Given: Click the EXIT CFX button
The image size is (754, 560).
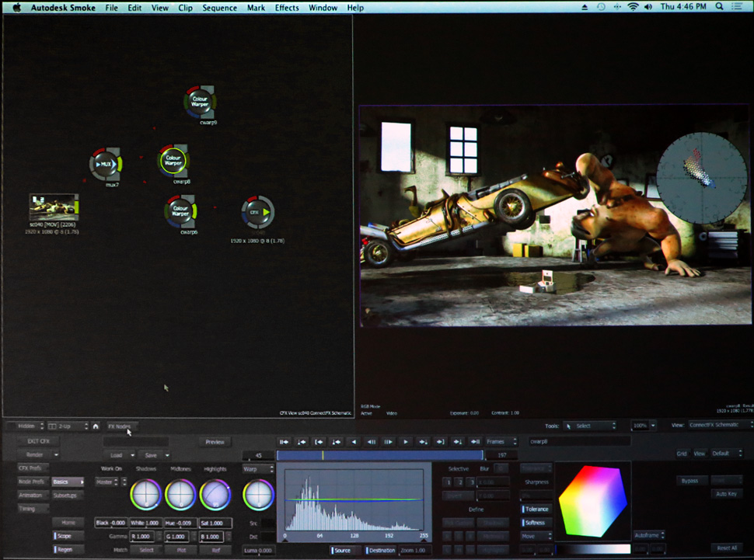Looking at the screenshot, I should pos(39,441).
